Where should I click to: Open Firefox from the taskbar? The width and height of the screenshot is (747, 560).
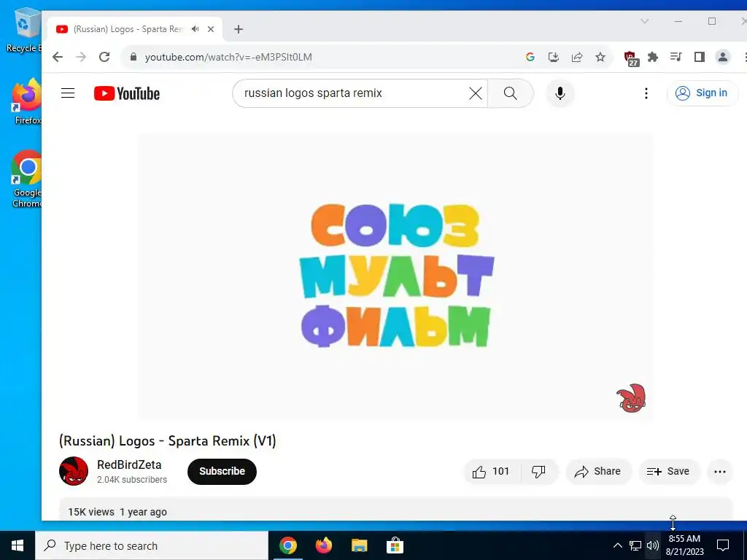[323, 545]
